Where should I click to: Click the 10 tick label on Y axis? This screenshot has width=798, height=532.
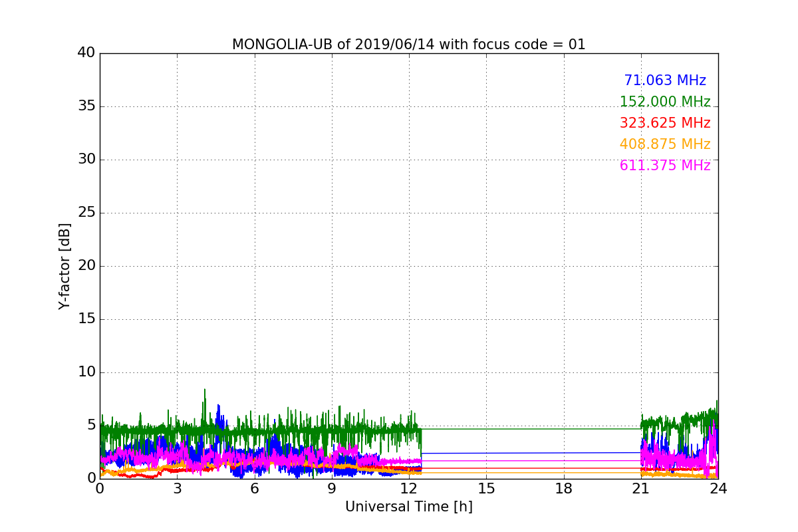[x=86, y=372]
